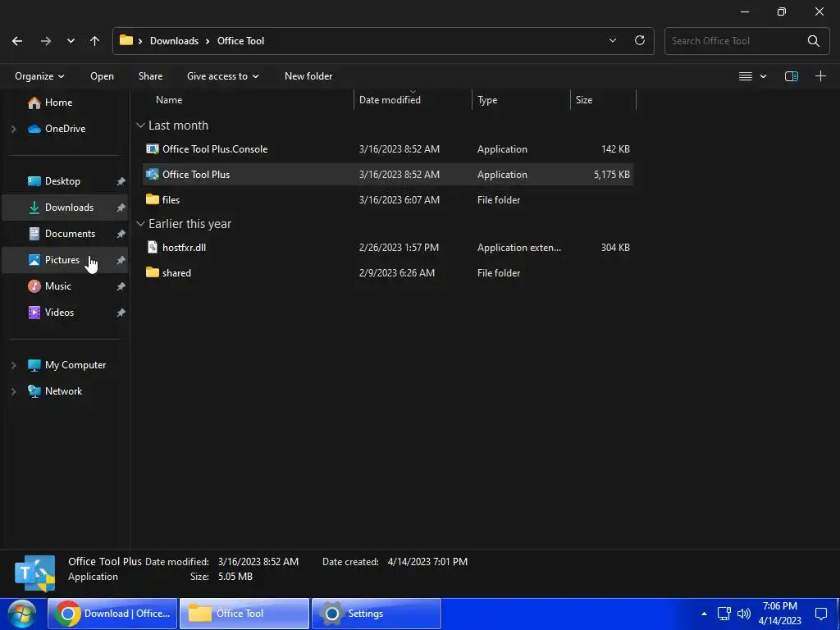
Task: Click the Open toolbar button
Action: coord(102,76)
